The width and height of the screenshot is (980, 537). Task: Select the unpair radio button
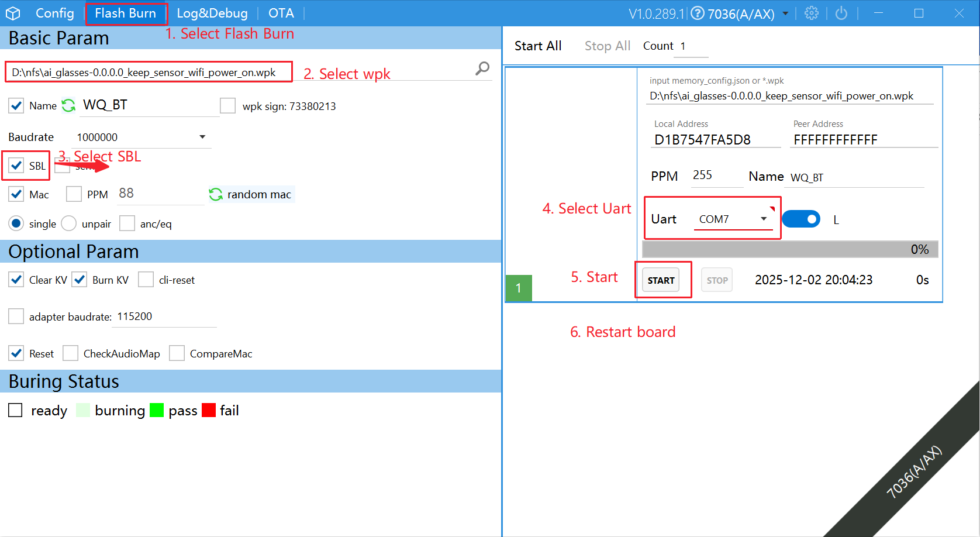tap(69, 223)
